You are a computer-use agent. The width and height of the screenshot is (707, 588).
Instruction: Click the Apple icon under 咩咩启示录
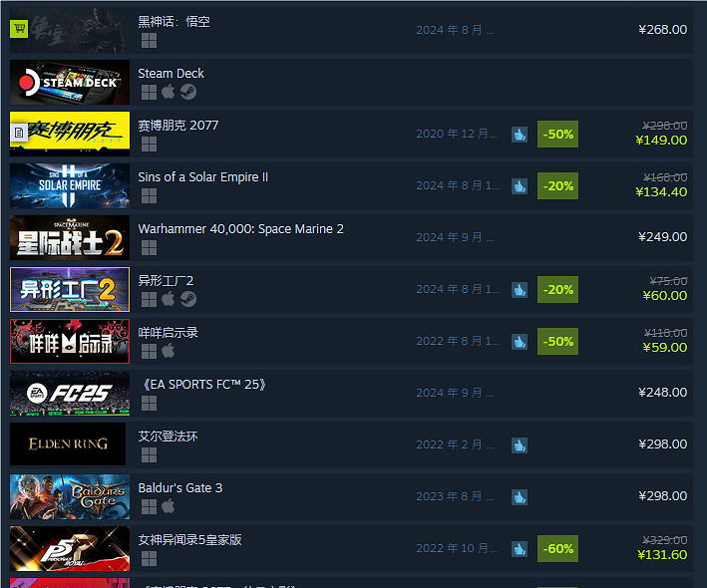[x=169, y=351]
